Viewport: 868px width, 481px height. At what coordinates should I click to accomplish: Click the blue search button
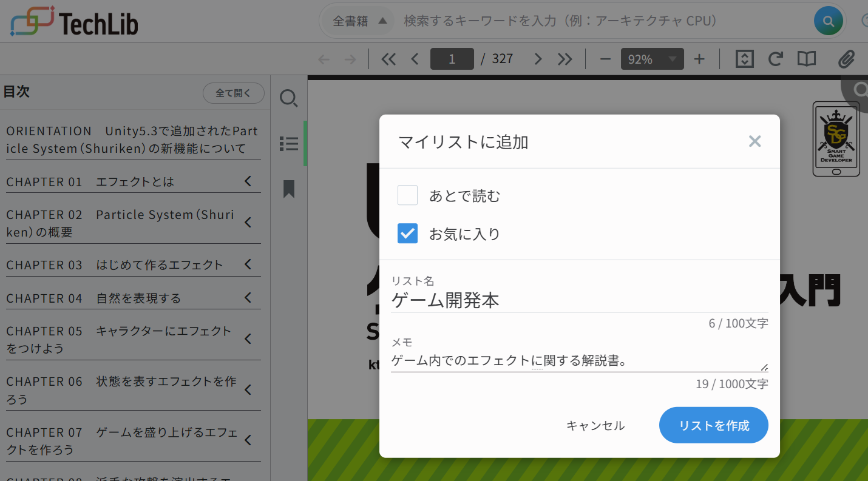[828, 20]
